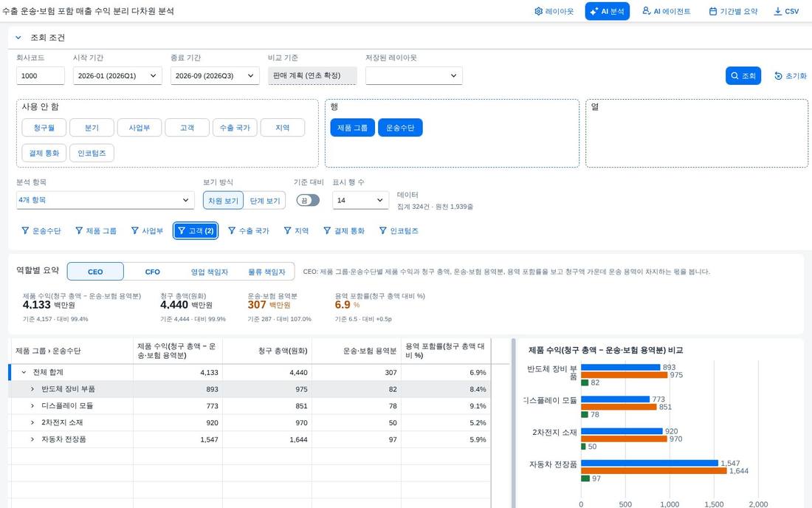Select the 청구월 dimension chip
The height and width of the screenshot is (508, 812).
point(44,128)
